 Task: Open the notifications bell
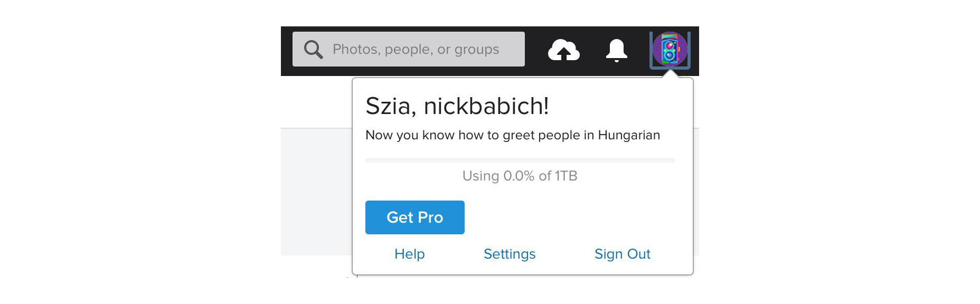point(616,50)
